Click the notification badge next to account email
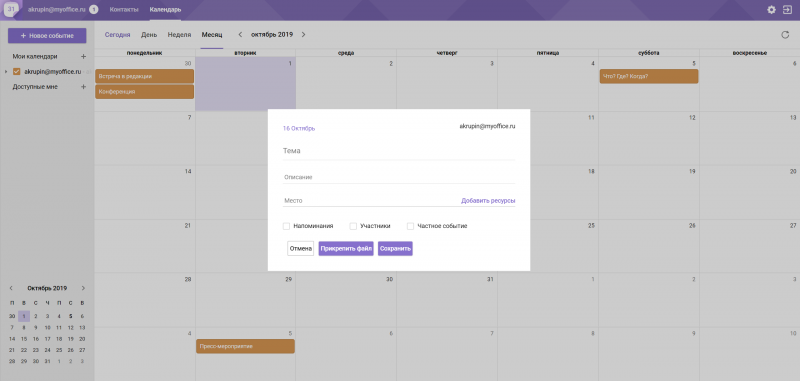 93,10
